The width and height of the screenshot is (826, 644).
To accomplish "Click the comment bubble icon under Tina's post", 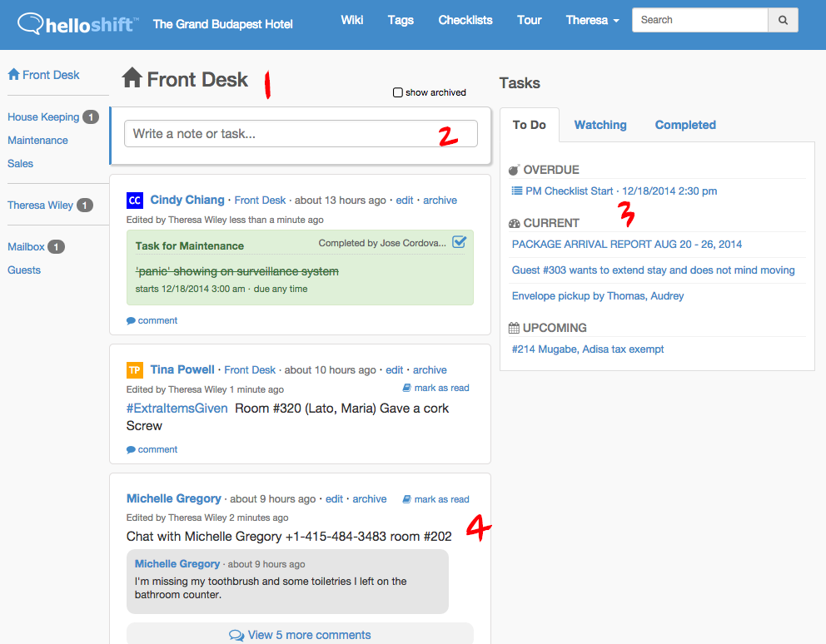I will 131,449.
